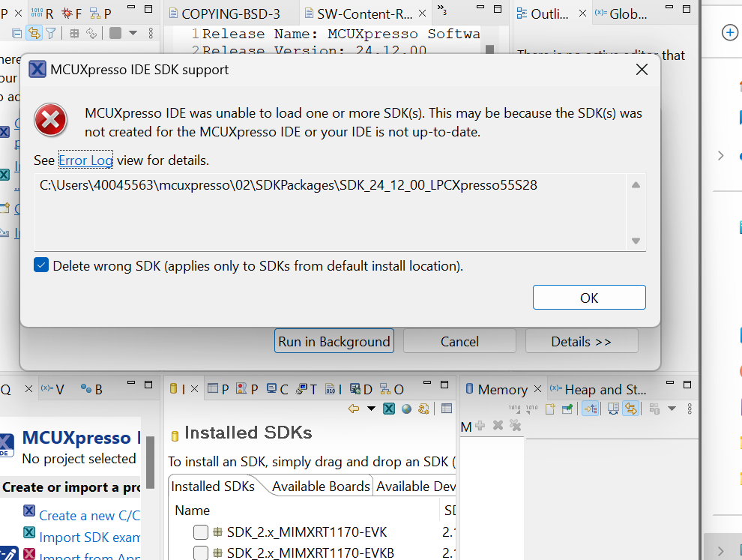Screen dimensions: 742x560
Task: Open the Faults (F) view tab with bug icon
Action: click(x=72, y=13)
